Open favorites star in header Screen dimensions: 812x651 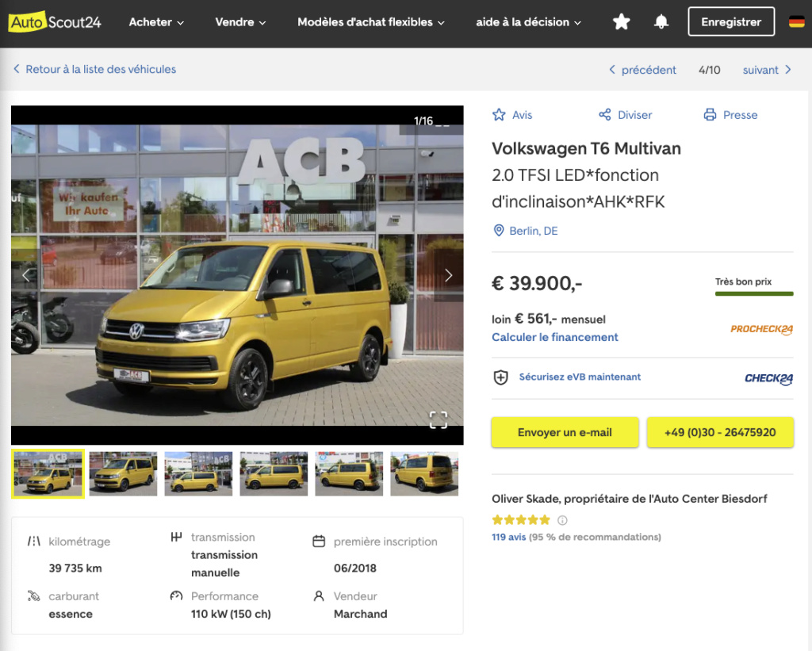621,21
